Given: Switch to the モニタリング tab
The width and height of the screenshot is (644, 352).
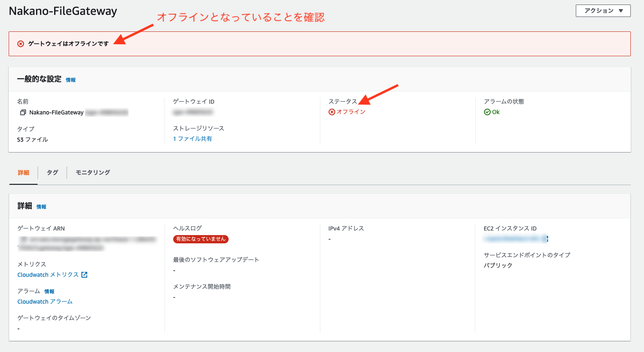Looking at the screenshot, I should [93, 173].
